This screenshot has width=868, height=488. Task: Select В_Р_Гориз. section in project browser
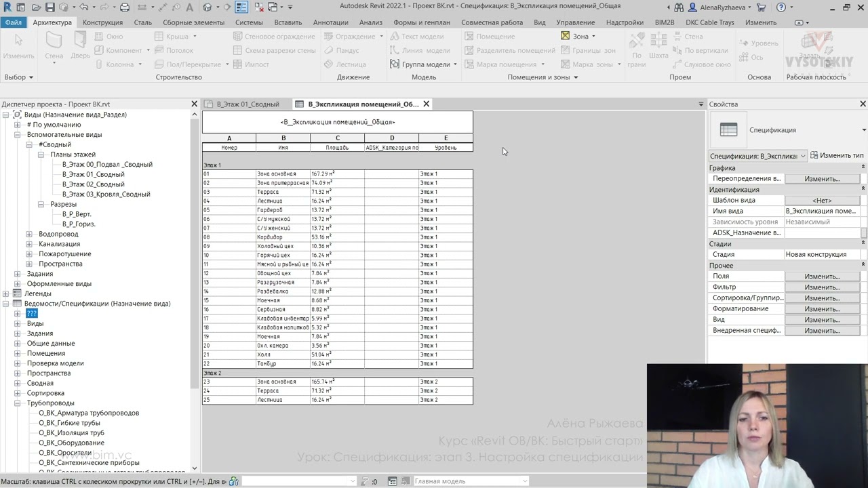[x=79, y=224]
